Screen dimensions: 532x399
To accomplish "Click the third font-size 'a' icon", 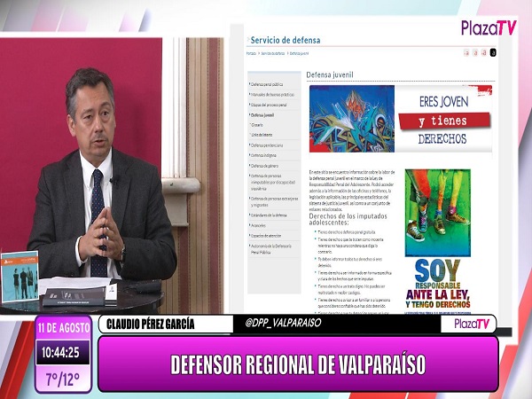I will (484, 52).
